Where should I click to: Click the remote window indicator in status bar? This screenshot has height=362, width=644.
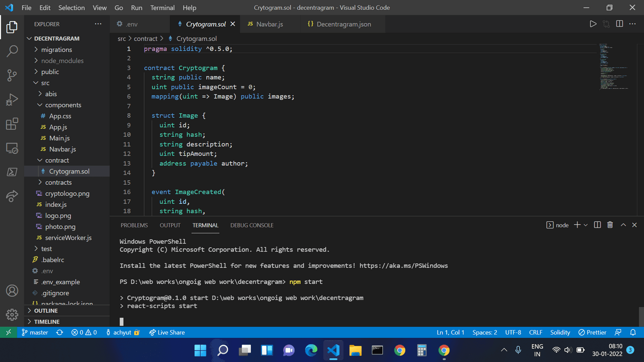coord(8,333)
